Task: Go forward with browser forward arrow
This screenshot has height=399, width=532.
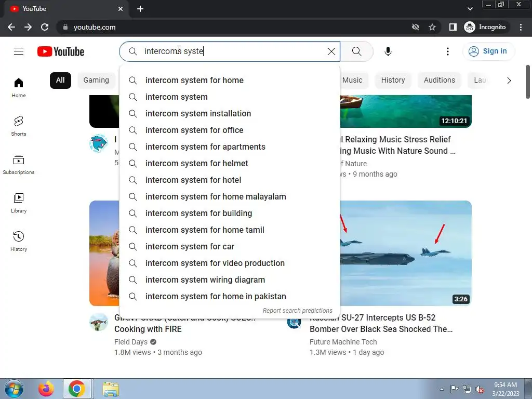Action: pyautogui.click(x=28, y=27)
